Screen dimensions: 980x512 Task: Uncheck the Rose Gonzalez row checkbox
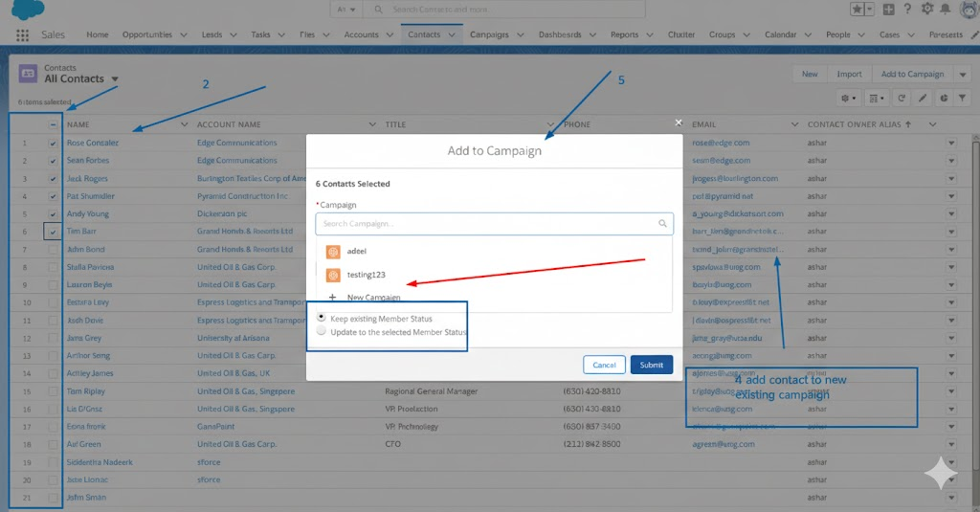(x=53, y=144)
